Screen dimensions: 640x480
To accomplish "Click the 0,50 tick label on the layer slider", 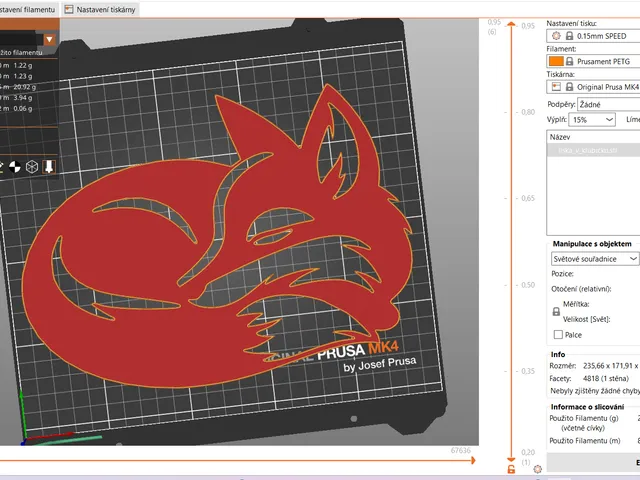I will (x=528, y=285).
